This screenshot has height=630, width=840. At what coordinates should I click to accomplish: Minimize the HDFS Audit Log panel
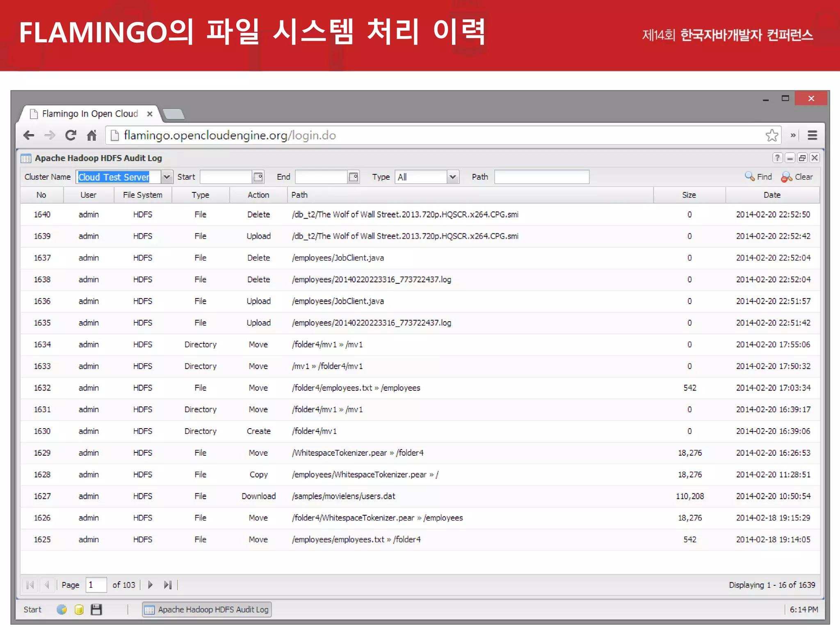(x=790, y=158)
